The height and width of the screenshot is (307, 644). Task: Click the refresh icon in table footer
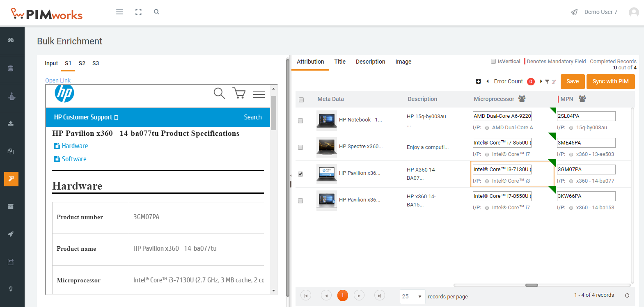(x=627, y=295)
